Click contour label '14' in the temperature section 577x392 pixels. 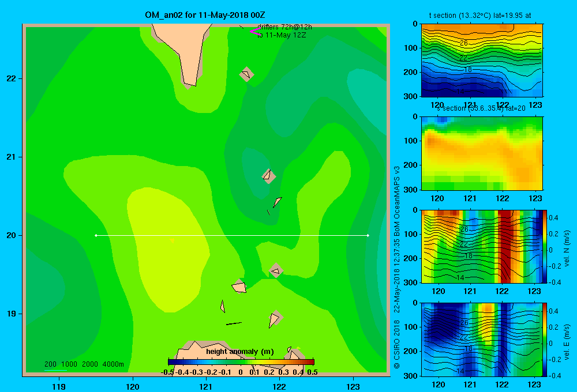pos(460,92)
